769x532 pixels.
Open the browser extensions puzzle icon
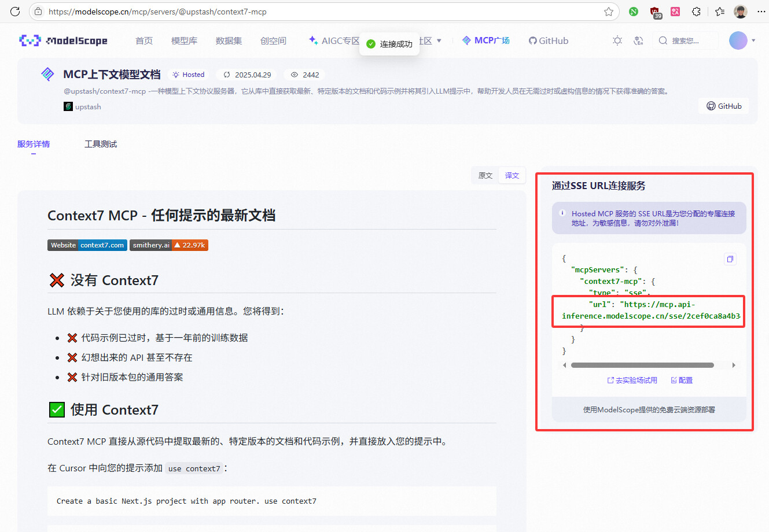pyautogui.click(x=697, y=12)
